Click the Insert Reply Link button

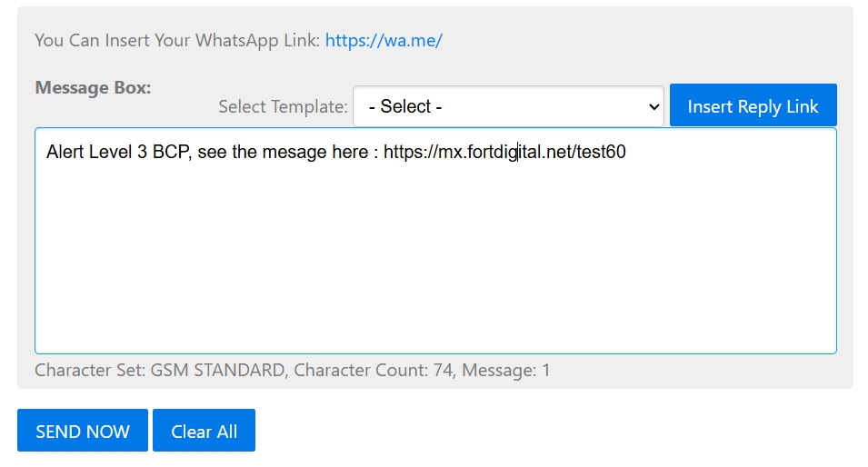pos(753,105)
